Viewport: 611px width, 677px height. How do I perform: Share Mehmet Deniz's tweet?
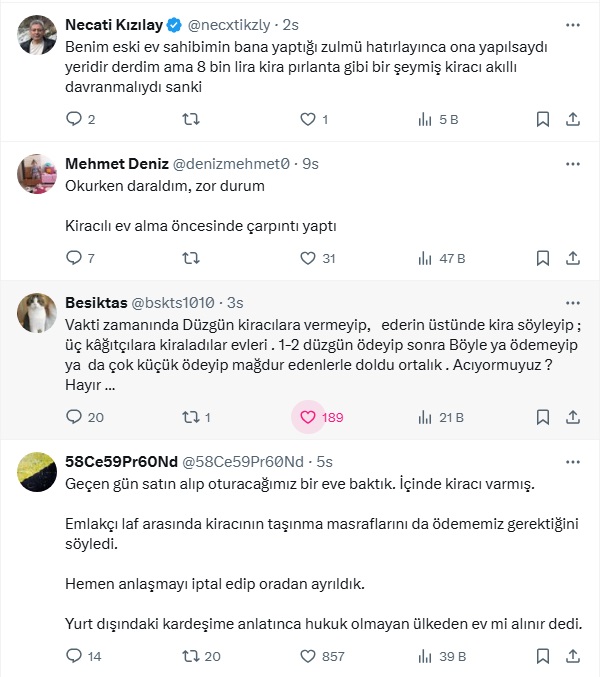(x=573, y=258)
